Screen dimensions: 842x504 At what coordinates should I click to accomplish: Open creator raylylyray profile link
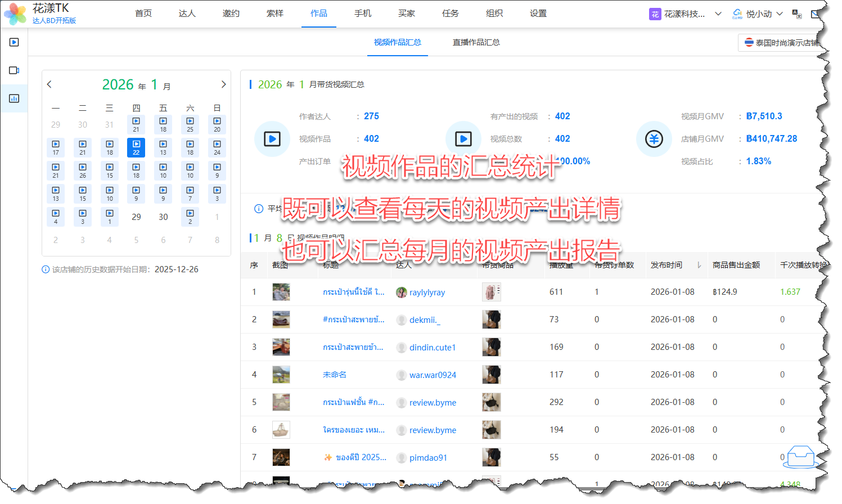coord(427,292)
